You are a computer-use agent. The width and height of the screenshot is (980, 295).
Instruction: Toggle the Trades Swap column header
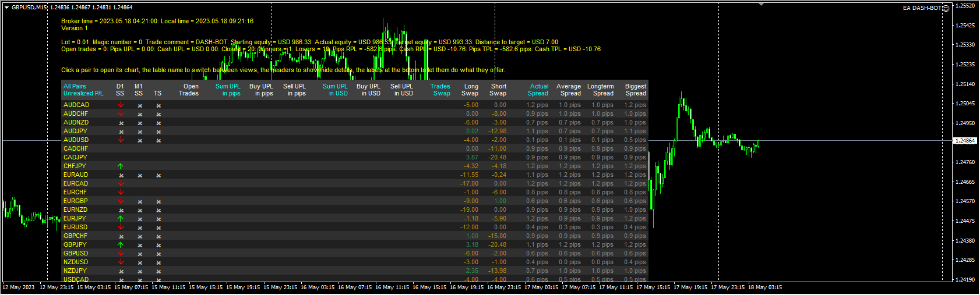pos(440,90)
